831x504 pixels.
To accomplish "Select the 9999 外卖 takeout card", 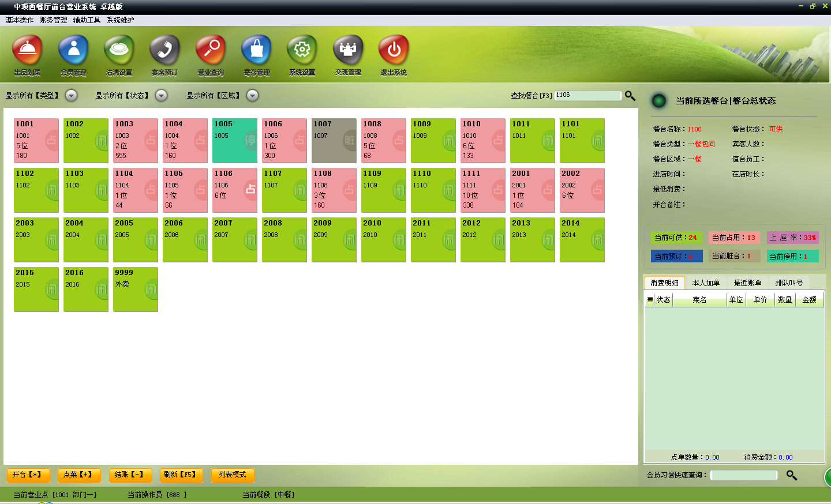I will pyautogui.click(x=136, y=289).
